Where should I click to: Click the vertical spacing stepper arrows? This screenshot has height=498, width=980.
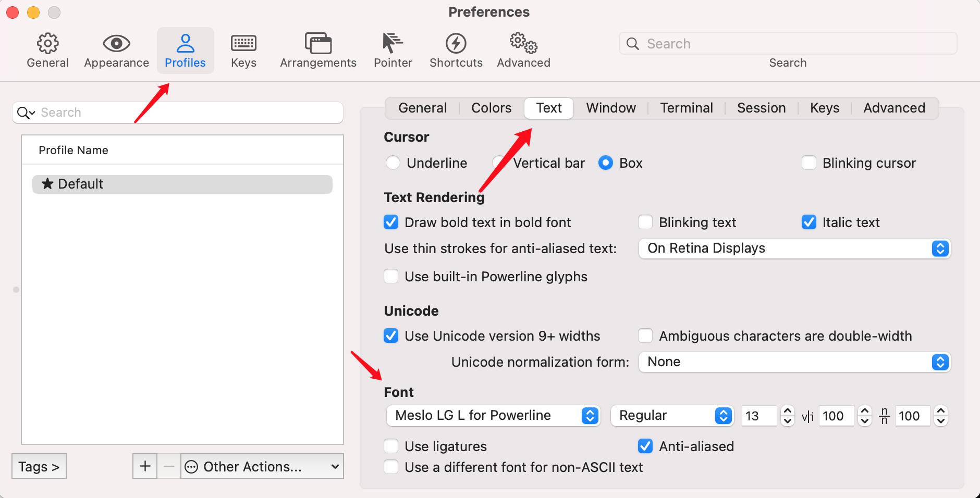(941, 416)
